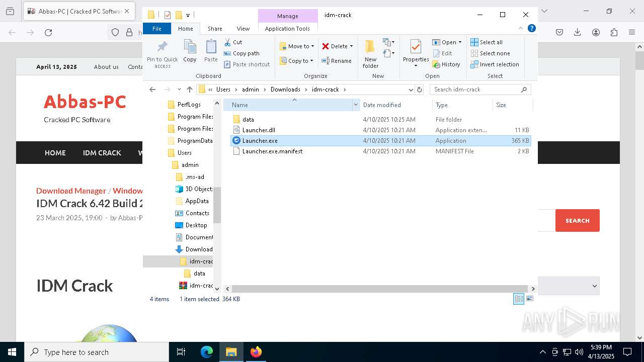Open Copy to dropdown
Image resolution: width=644 pixels, height=362 pixels.
(296, 61)
